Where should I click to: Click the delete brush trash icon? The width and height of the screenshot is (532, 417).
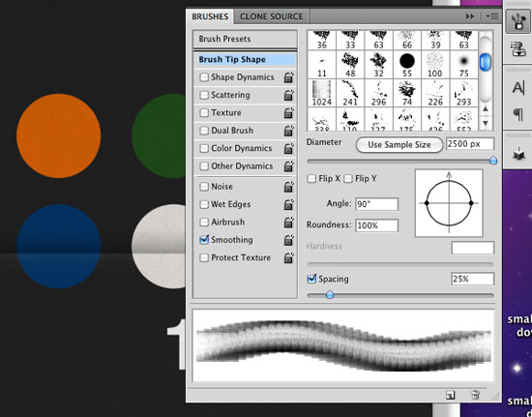[x=475, y=395]
